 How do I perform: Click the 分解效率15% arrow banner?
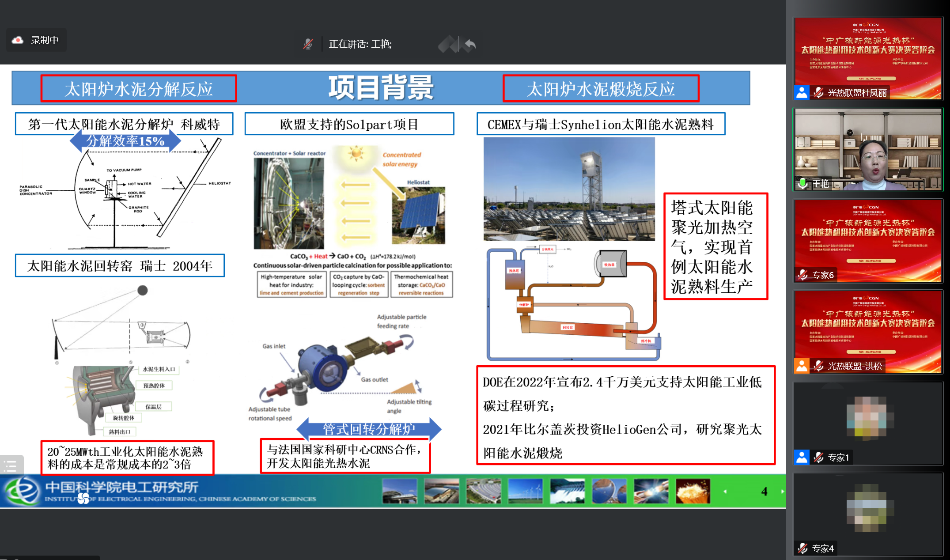[125, 141]
